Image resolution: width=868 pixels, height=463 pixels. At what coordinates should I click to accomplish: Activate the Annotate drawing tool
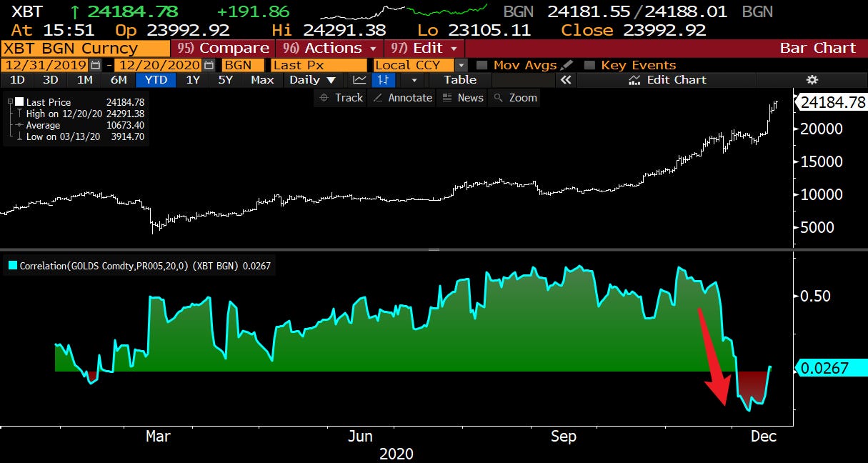(x=403, y=98)
